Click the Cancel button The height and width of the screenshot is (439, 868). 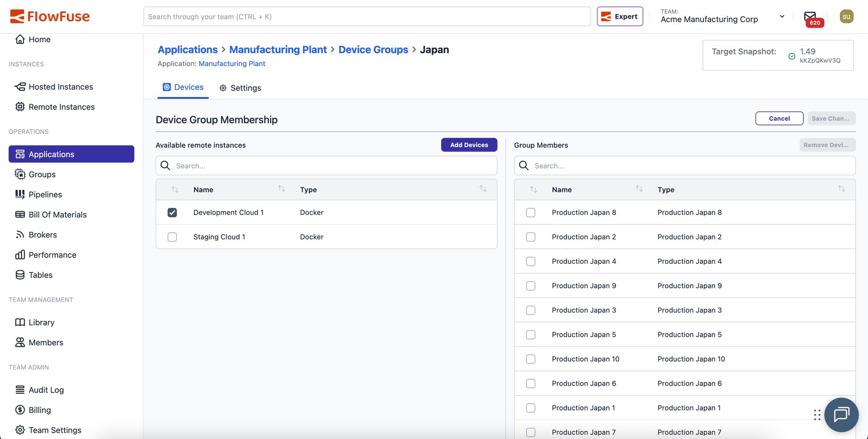(x=779, y=119)
